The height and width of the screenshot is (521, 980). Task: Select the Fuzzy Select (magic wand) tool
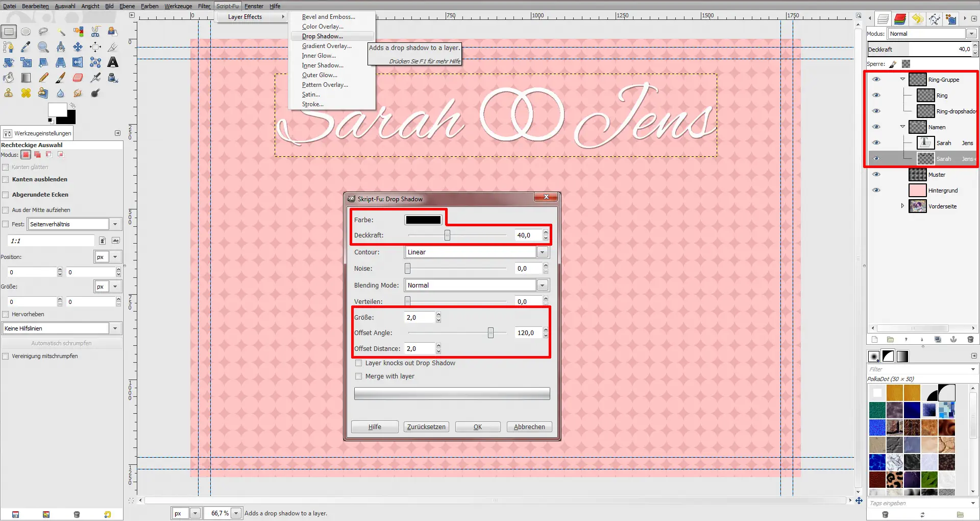pyautogui.click(x=62, y=32)
